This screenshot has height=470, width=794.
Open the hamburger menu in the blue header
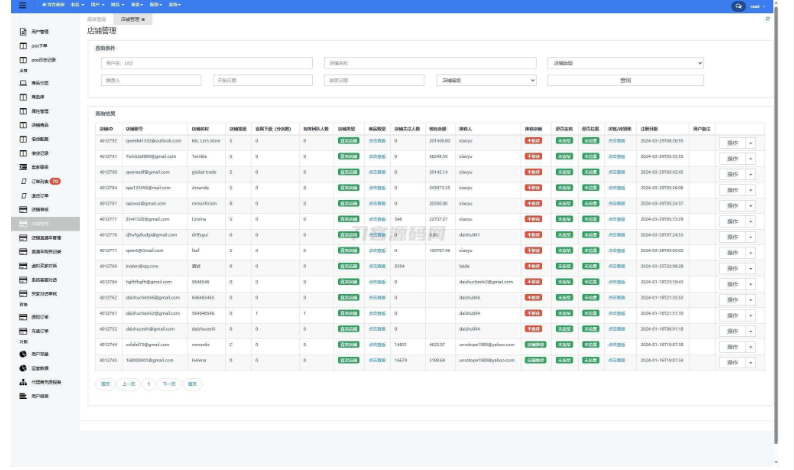pos(22,5)
